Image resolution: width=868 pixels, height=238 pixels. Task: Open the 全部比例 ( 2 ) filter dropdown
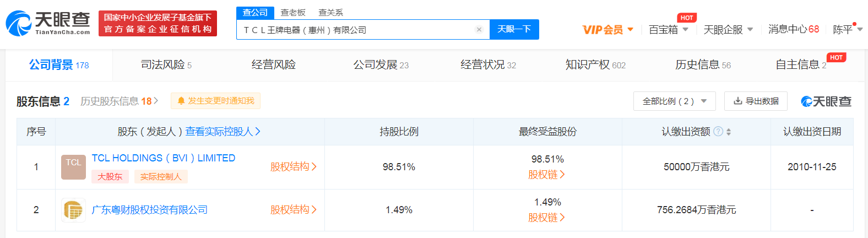coord(675,101)
